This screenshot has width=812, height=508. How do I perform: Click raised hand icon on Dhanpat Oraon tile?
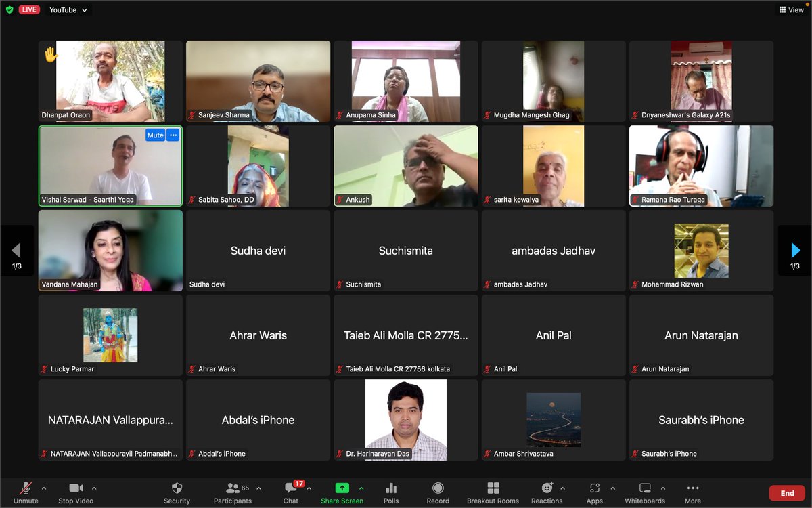[51, 54]
